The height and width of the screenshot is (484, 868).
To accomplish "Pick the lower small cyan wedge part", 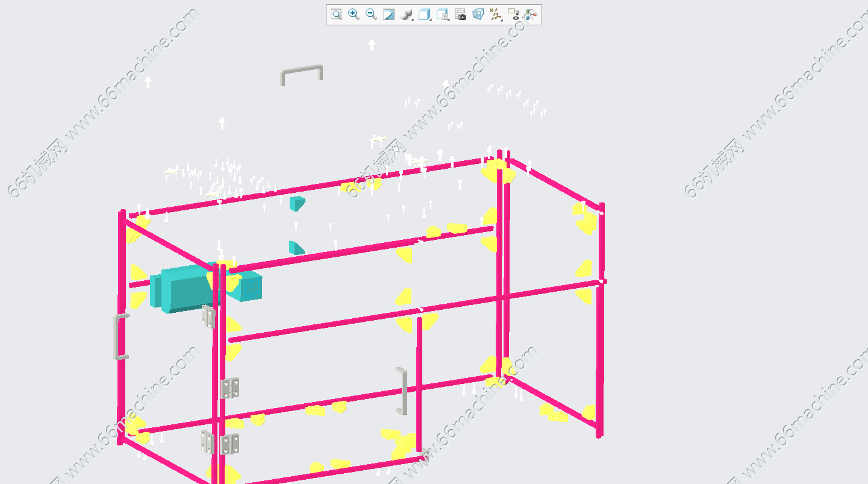I will point(295,248).
